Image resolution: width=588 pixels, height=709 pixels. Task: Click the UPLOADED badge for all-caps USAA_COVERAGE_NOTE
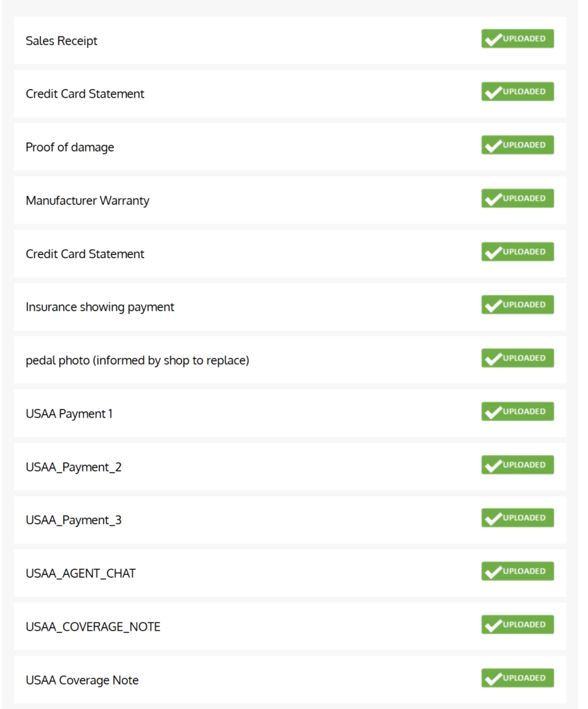(x=517, y=625)
